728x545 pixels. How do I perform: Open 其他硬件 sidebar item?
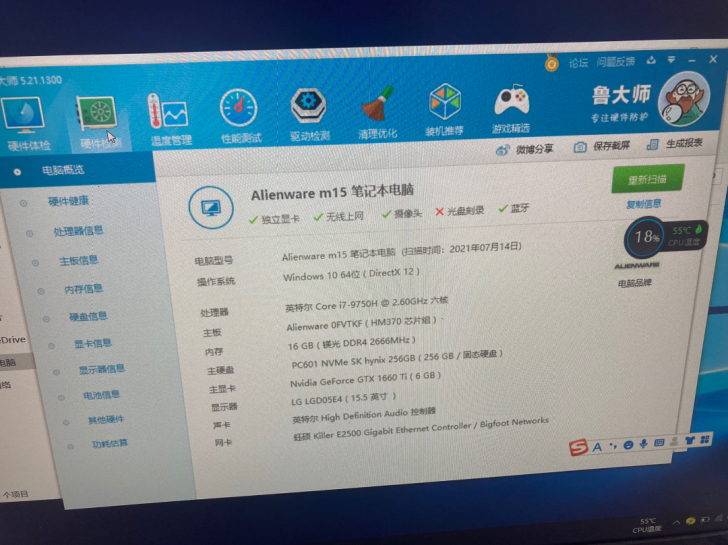(x=106, y=420)
